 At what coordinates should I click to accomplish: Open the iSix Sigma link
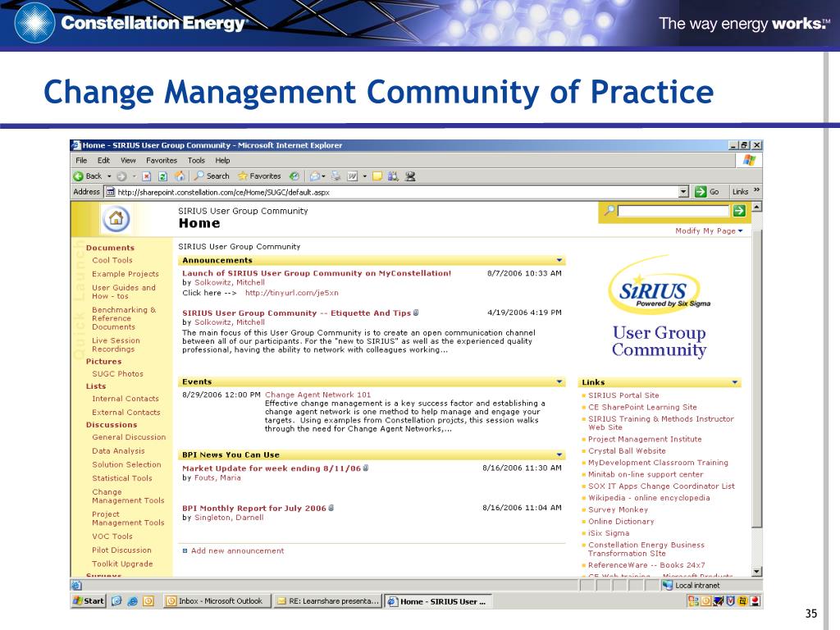(609, 533)
